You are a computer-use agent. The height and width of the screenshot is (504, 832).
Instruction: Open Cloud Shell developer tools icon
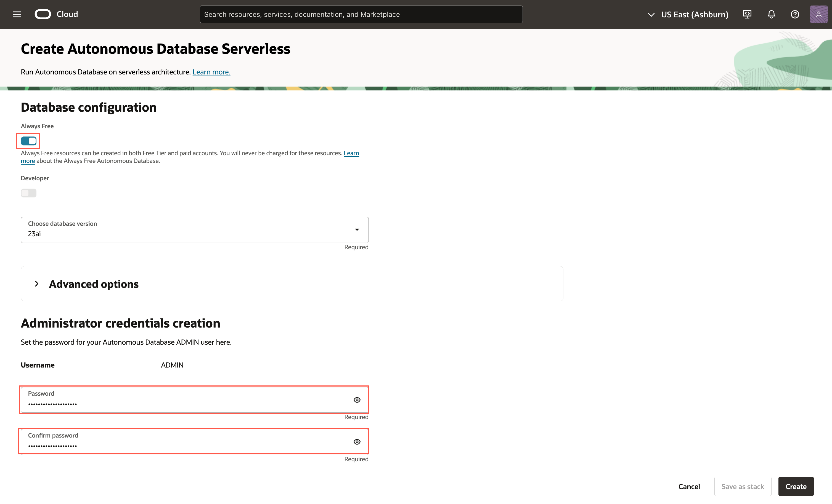(x=747, y=14)
